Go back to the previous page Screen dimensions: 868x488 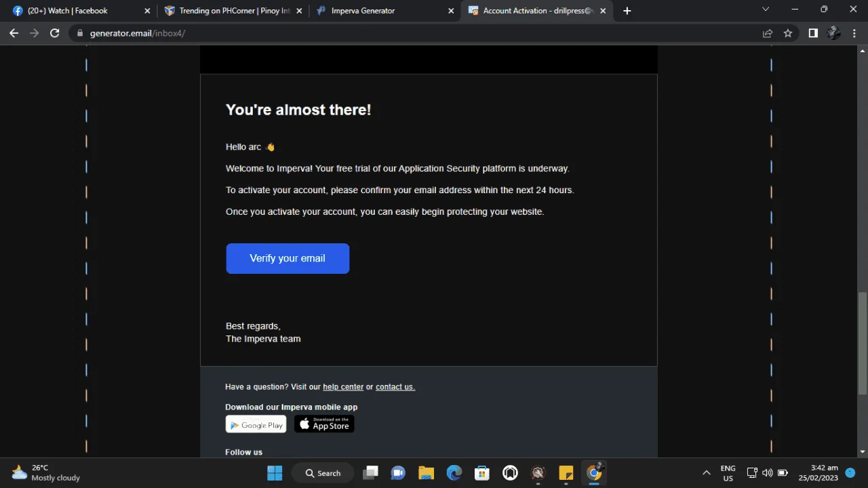pyautogui.click(x=14, y=33)
